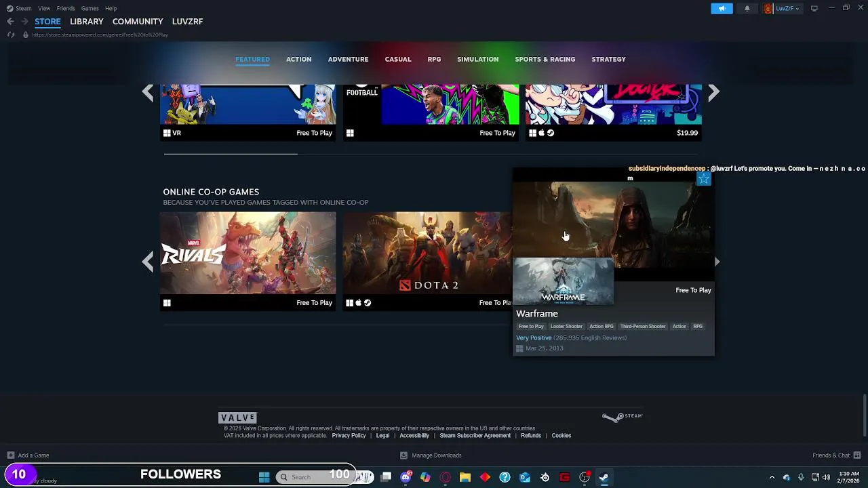Open the LUVZRF profile section
The image size is (868, 488).
pos(187,21)
